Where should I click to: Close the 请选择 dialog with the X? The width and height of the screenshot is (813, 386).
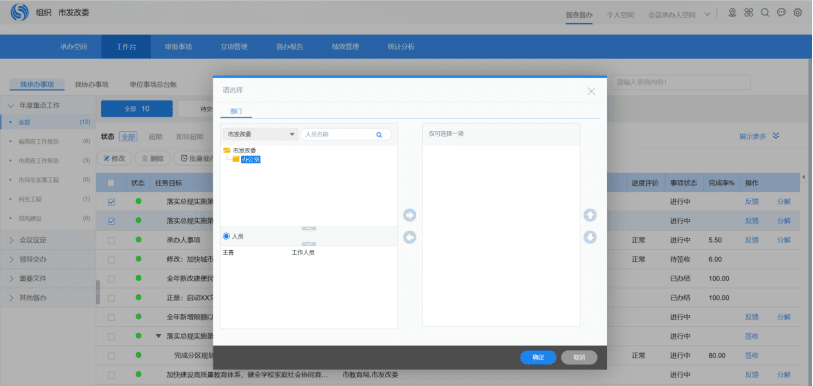tap(591, 91)
